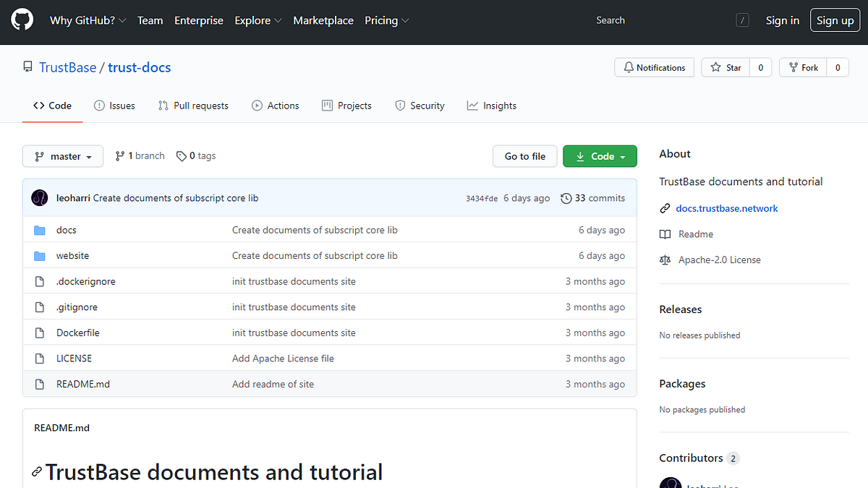Click the Readme book icon
The width and height of the screenshot is (868, 488).
[x=665, y=234]
